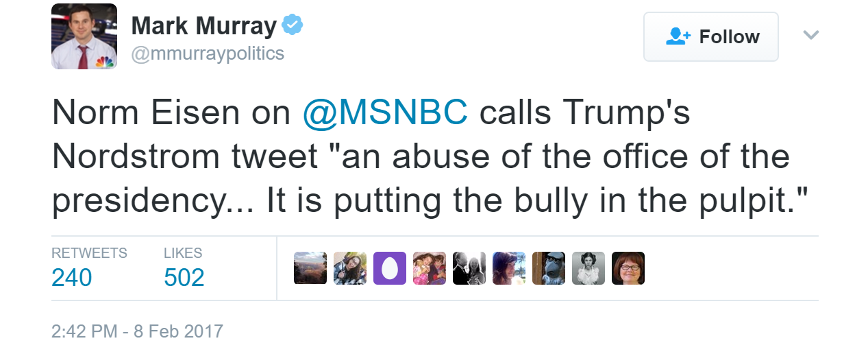Click the Mark Murray display name
Viewport: 868px width, 343px height.
click(x=203, y=26)
